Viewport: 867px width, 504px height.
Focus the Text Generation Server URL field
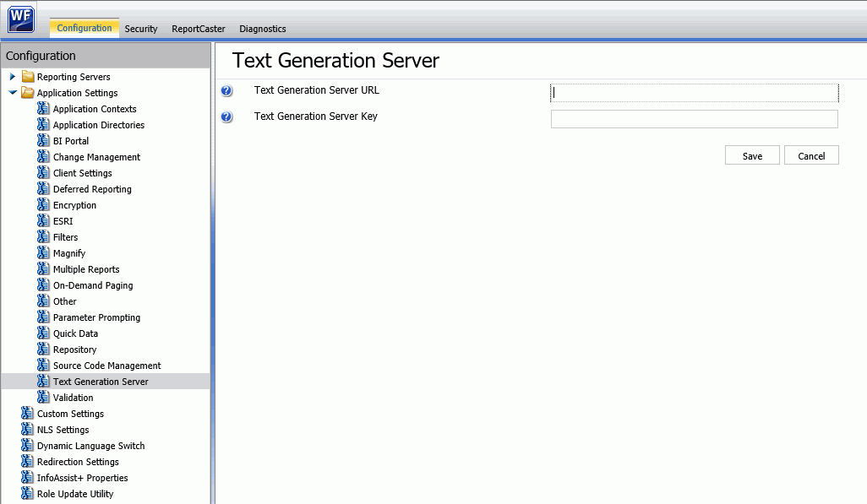tap(695, 93)
